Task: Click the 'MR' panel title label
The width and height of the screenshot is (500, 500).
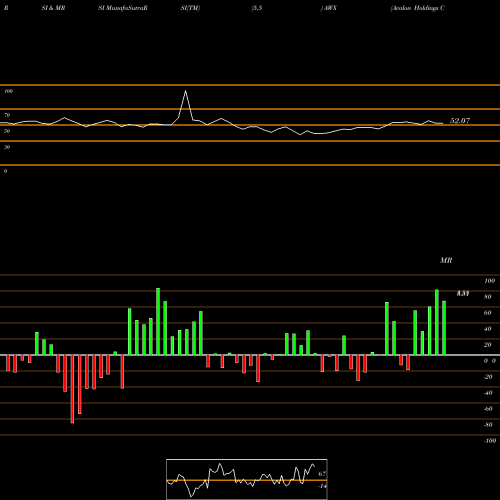Action: 446,260
